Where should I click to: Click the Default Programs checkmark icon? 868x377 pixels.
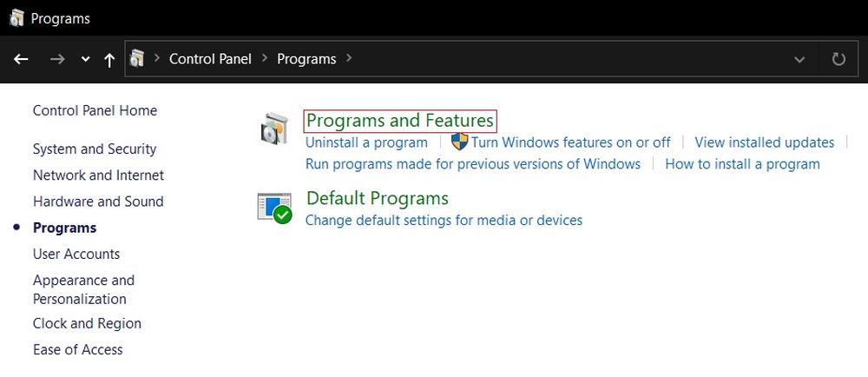click(x=274, y=208)
